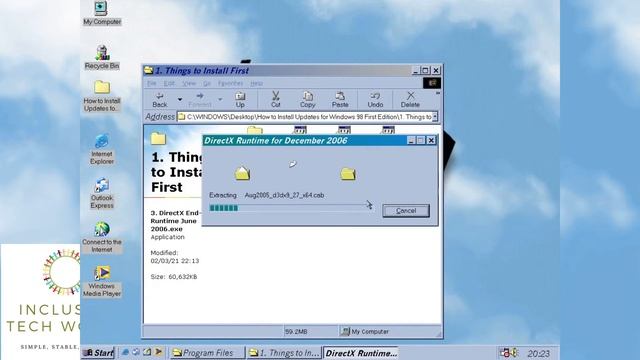Click extracting file name Aug2005_d3dx9_27_x64.cab
This screenshot has width=640, height=360.
point(284,195)
